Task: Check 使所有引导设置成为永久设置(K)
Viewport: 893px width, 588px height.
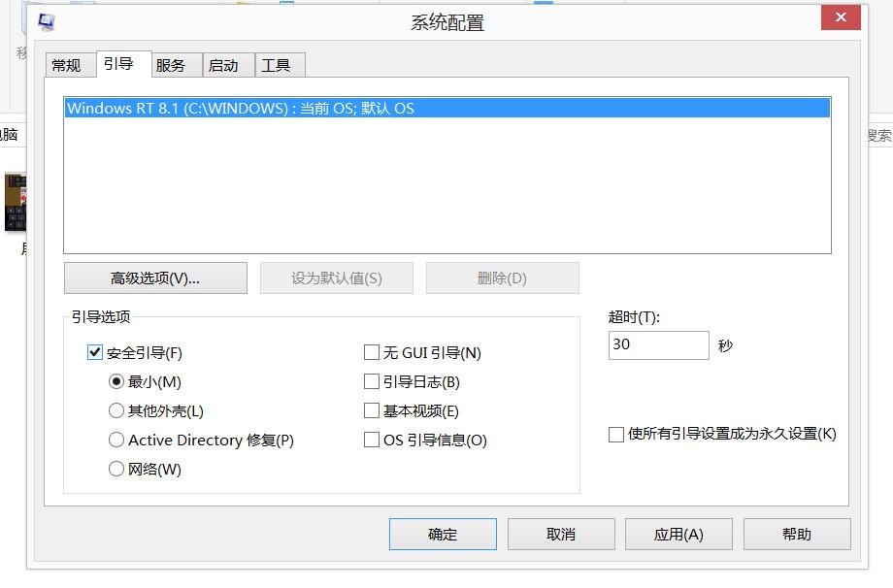Action: tap(616, 435)
